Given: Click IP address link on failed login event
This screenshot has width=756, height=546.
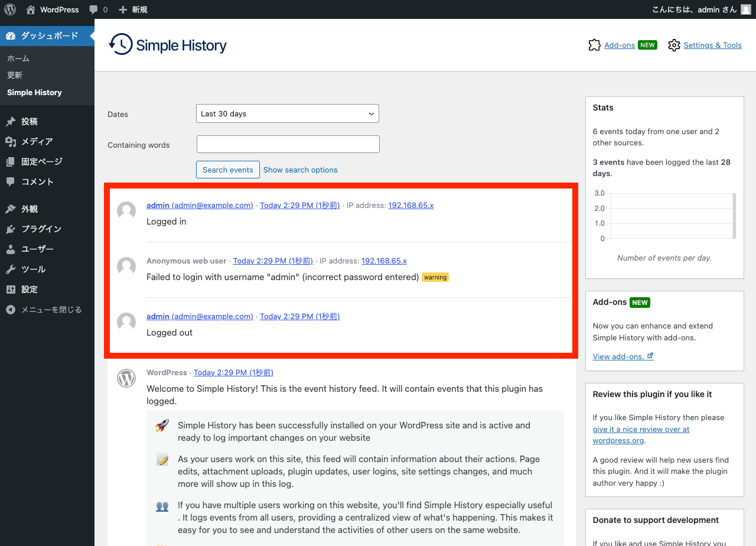Looking at the screenshot, I should click(384, 261).
